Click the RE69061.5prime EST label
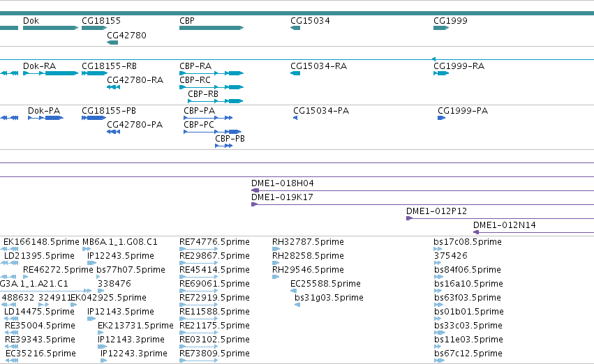This screenshot has height=364, width=594. 214,284
